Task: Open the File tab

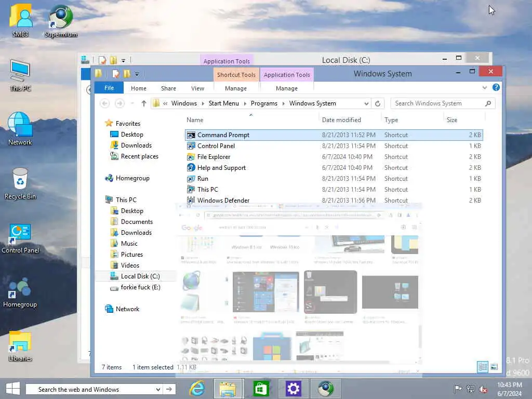Action: (x=109, y=88)
